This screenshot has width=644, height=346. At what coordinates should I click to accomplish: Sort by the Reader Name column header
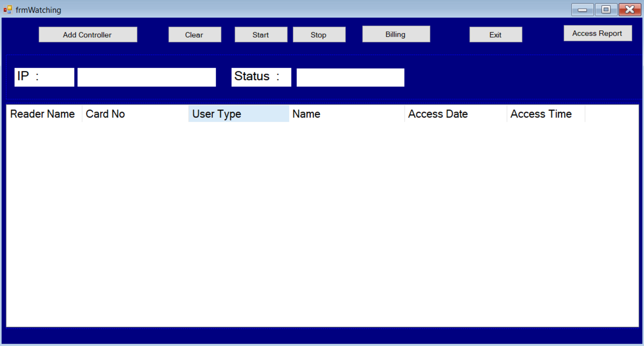(x=43, y=114)
